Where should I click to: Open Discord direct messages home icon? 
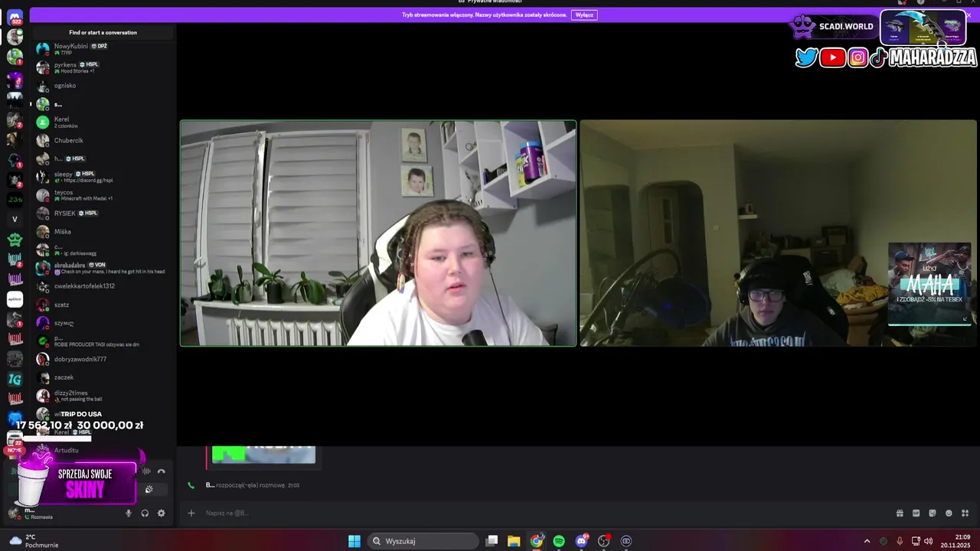(15, 17)
